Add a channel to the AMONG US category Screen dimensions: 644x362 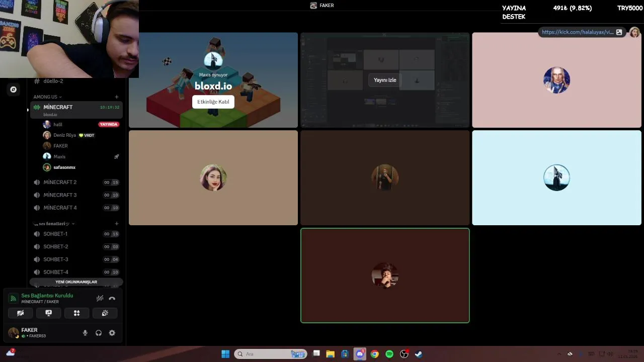[117, 97]
